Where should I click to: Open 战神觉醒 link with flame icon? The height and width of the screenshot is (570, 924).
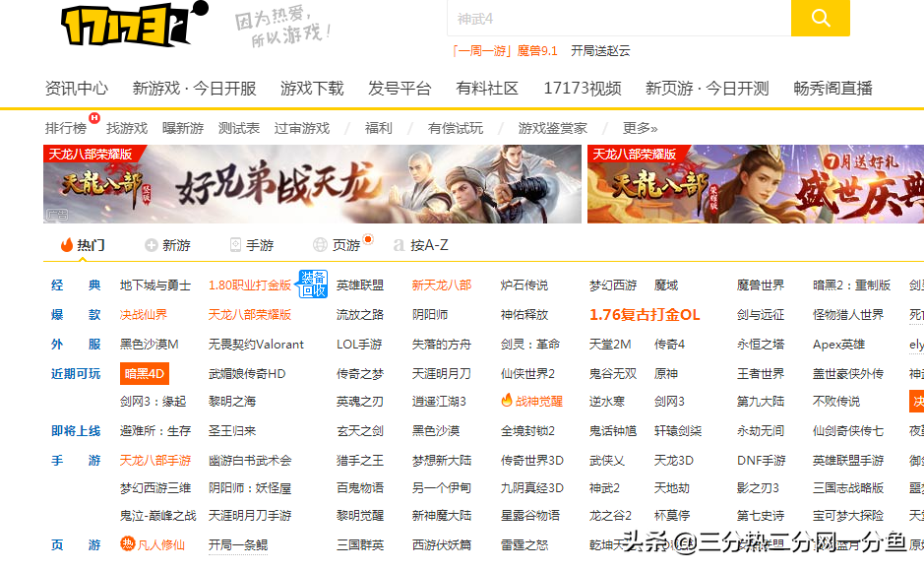pyautogui.click(x=531, y=401)
